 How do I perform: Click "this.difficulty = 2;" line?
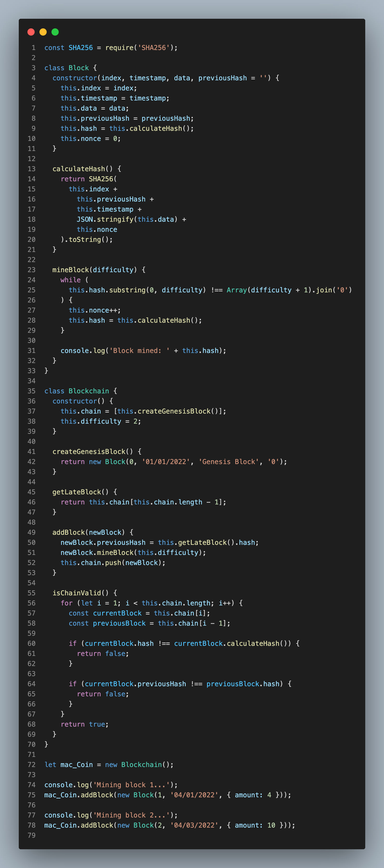coord(101,421)
